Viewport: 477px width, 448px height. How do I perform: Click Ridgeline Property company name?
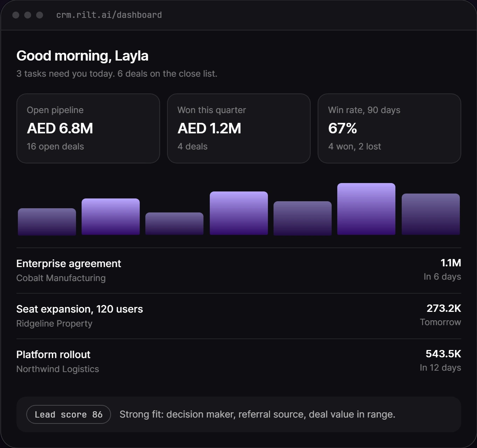point(54,324)
